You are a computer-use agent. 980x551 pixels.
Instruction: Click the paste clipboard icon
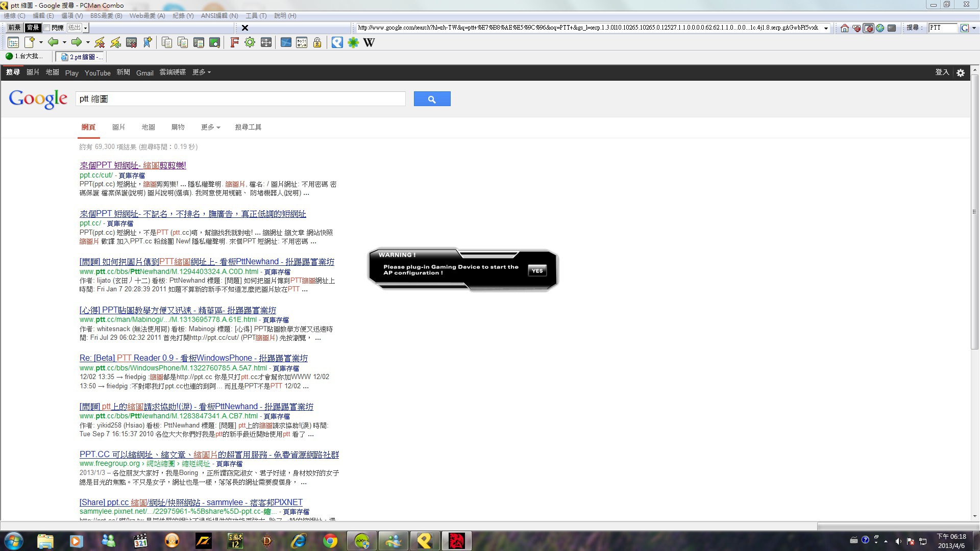199,43
